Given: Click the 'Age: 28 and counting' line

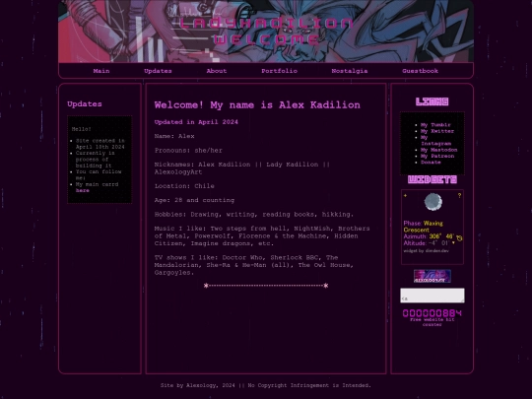Looking at the screenshot, I should pyautogui.click(x=194, y=200).
